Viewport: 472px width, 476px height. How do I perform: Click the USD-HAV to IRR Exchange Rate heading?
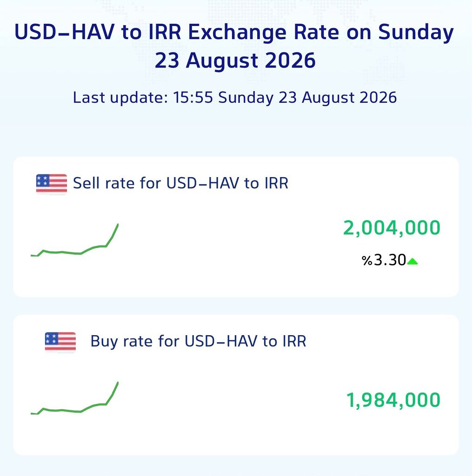[234, 32]
